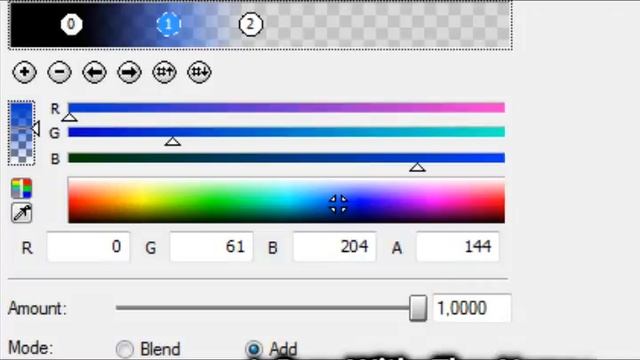The height and width of the screenshot is (360, 640).
Task: Pick a color from the hue spectrum
Action: coord(286,200)
